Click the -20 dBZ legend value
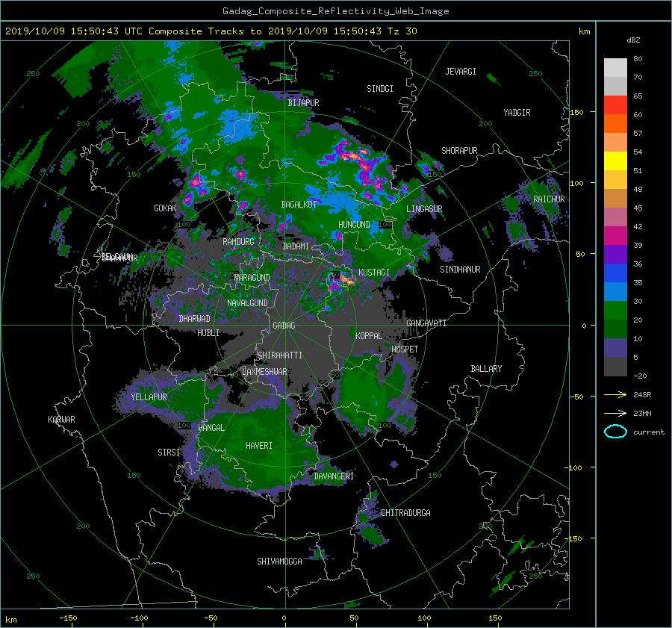 point(640,376)
